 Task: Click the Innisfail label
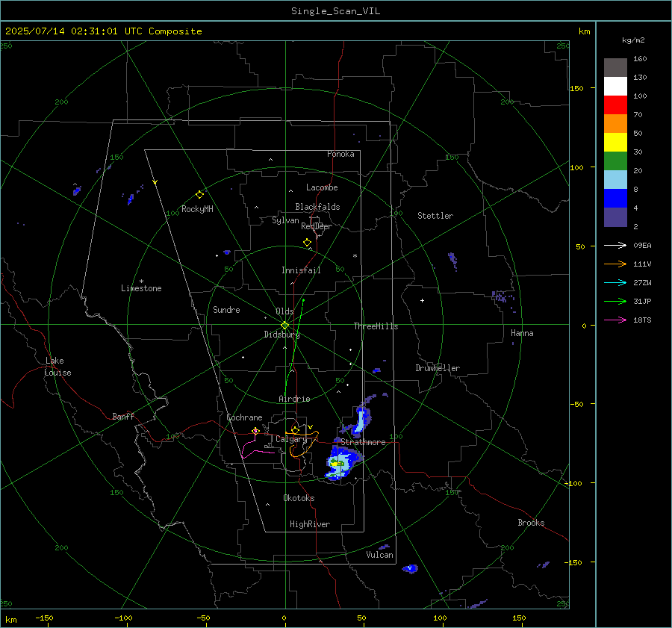pyautogui.click(x=301, y=270)
